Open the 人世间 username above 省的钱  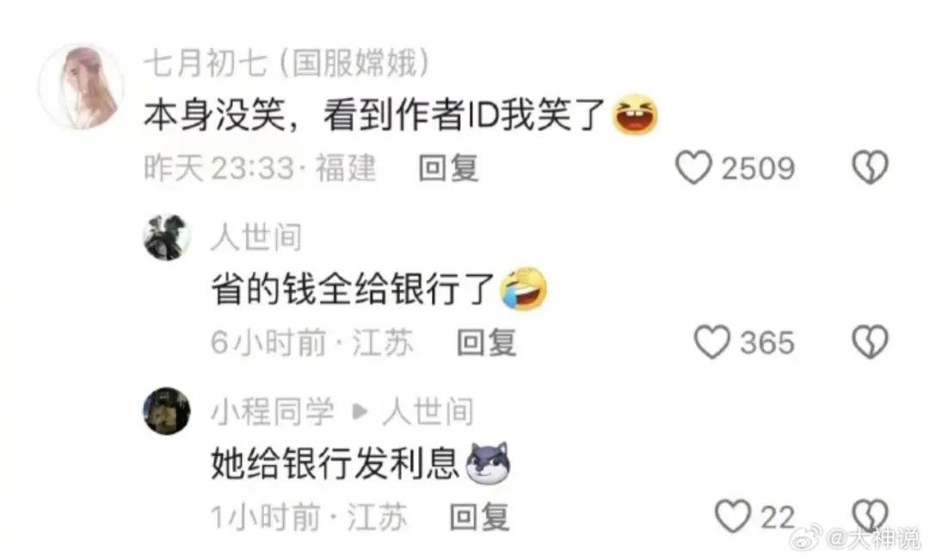tap(256, 237)
